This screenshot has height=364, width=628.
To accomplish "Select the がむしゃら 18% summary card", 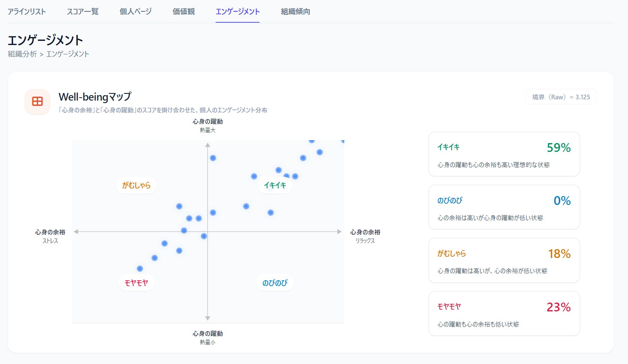I will 504,260.
